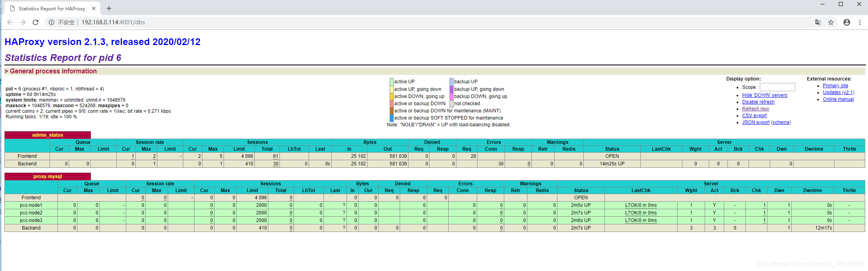Click the proxy-mysql Backend row label
868x271 pixels.
31,228
